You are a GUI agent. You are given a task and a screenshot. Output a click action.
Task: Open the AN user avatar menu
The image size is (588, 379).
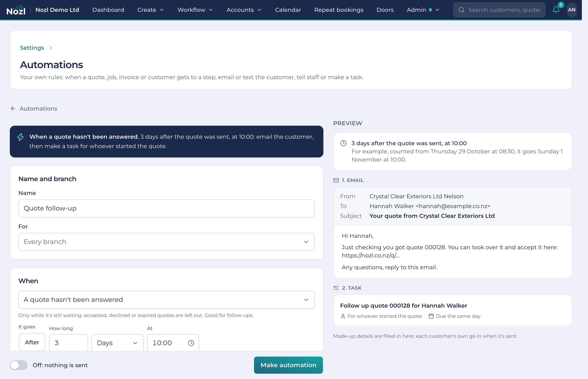(571, 10)
